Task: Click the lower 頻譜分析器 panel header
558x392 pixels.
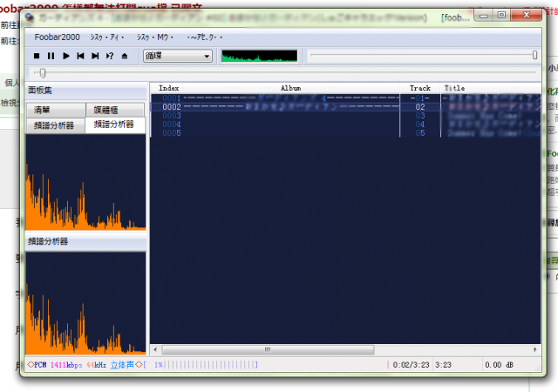Action: click(x=86, y=241)
